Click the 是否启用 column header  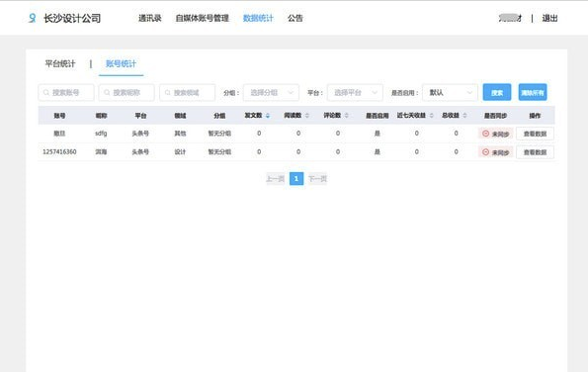pyautogui.click(x=378, y=116)
